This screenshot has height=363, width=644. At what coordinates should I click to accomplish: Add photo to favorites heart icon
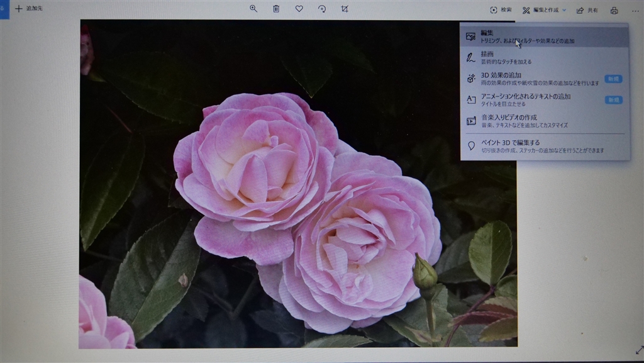click(x=299, y=9)
